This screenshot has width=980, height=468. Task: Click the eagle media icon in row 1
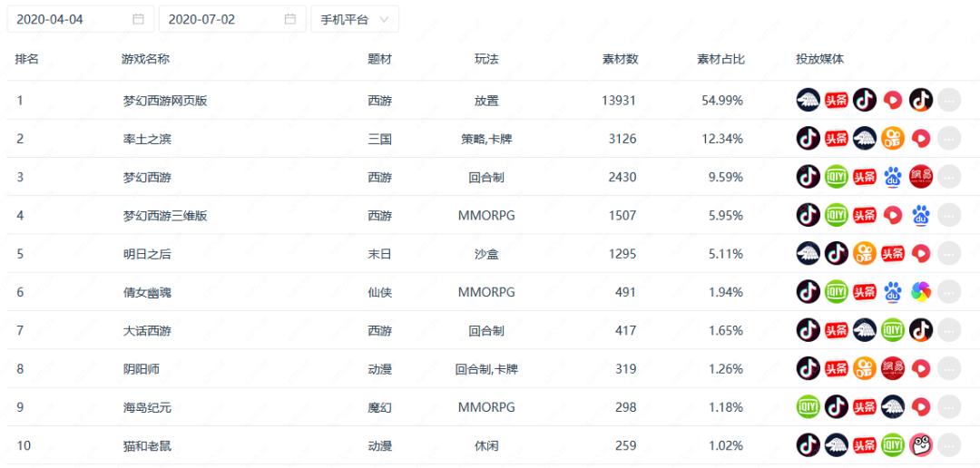click(x=808, y=100)
